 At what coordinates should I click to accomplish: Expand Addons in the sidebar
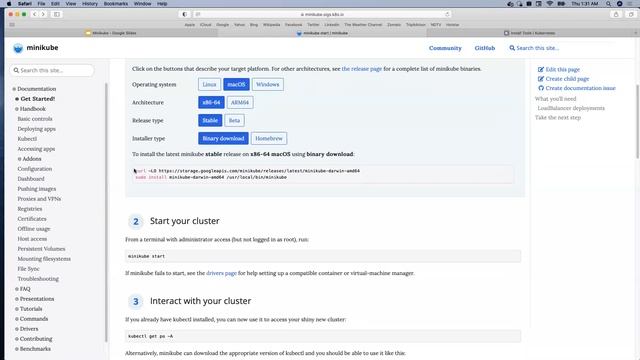(19, 159)
